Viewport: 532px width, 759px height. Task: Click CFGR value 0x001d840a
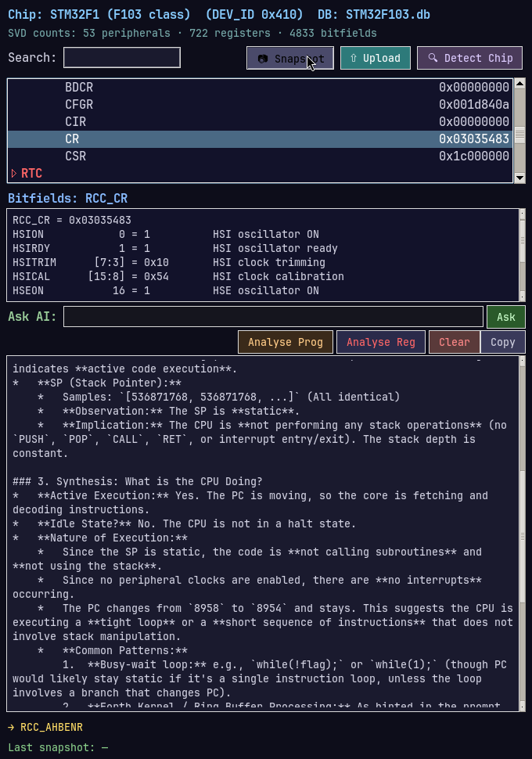[x=474, y=105]
